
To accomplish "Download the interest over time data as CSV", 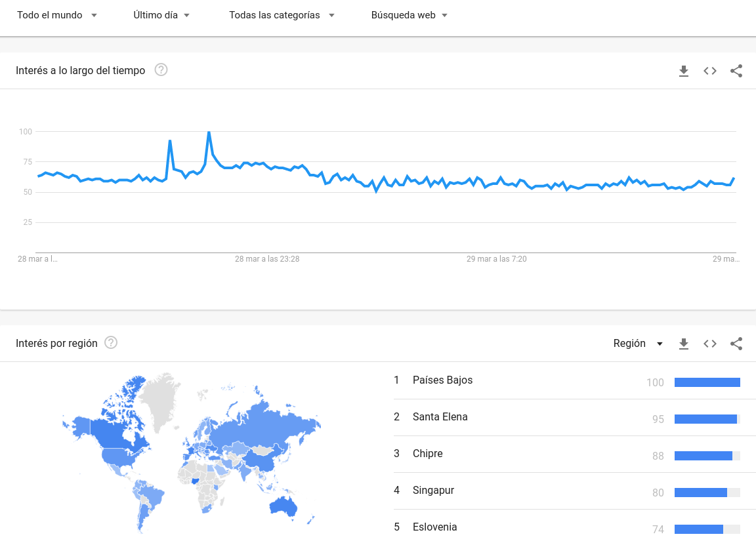I will pos(684,71).
